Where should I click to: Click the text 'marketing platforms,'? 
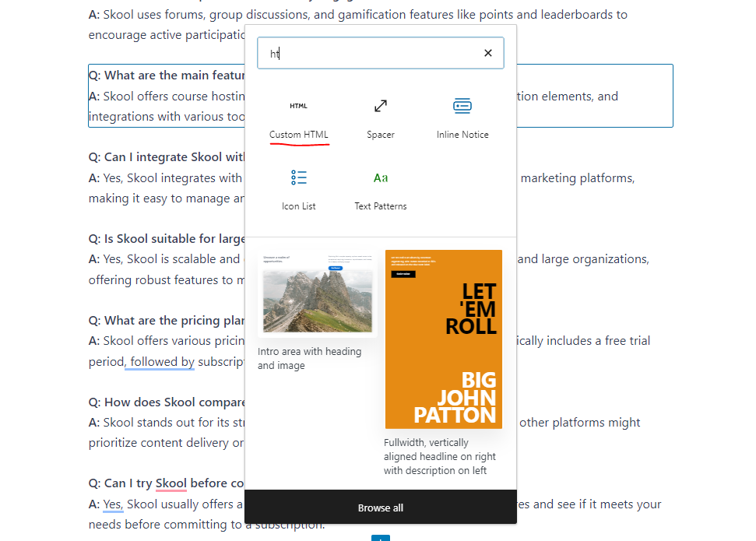(x=578, y=178)
